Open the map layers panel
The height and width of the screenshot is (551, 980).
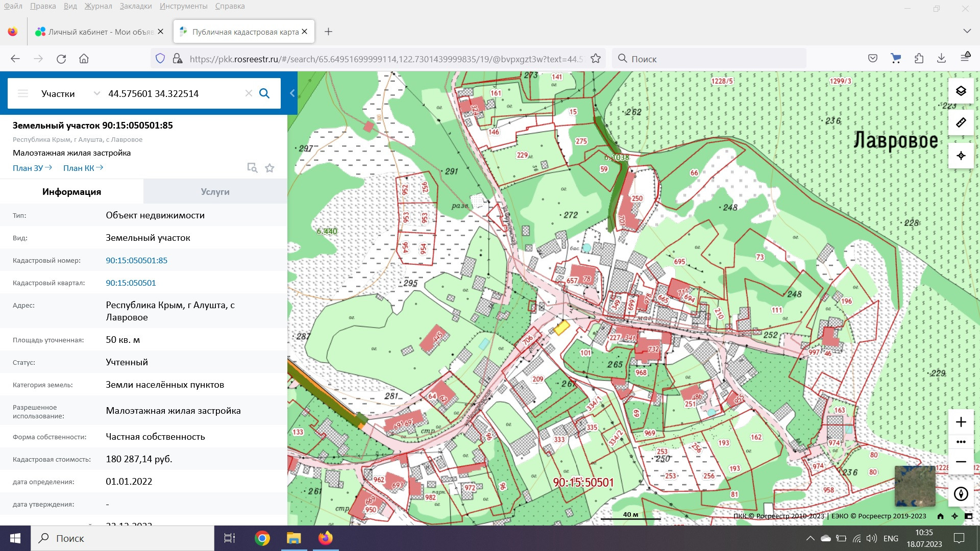pyautogui.click(x=961, y=91)
